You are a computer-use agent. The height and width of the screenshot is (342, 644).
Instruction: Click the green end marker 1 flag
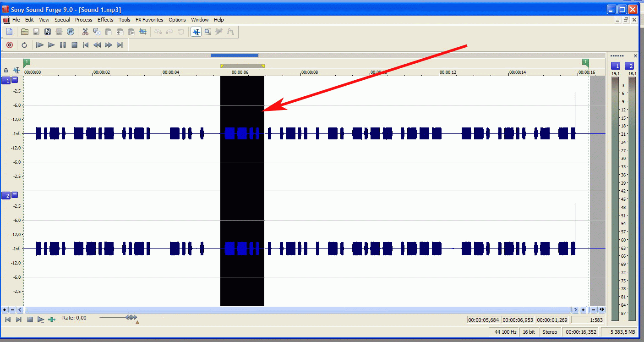point(585,62)
